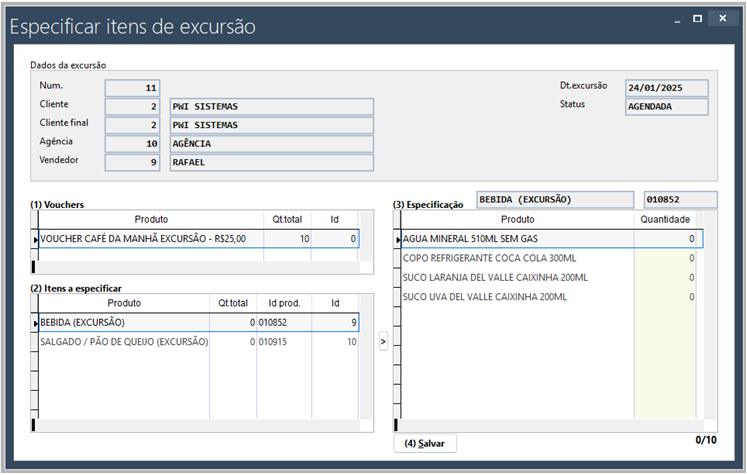Edit quantity for SUCO LARANJA DEL VALLE
The height and width of the screenshot is (475, 747).
tap(665, 277)
